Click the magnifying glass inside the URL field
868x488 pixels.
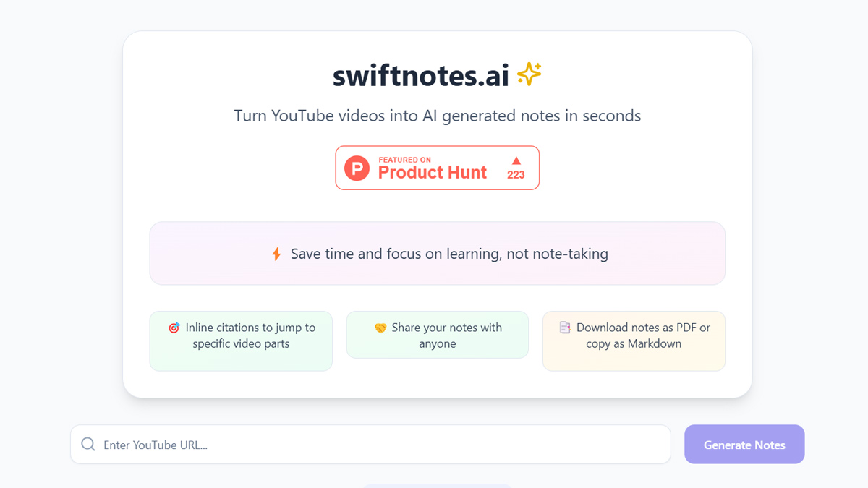tap(88, 444)
